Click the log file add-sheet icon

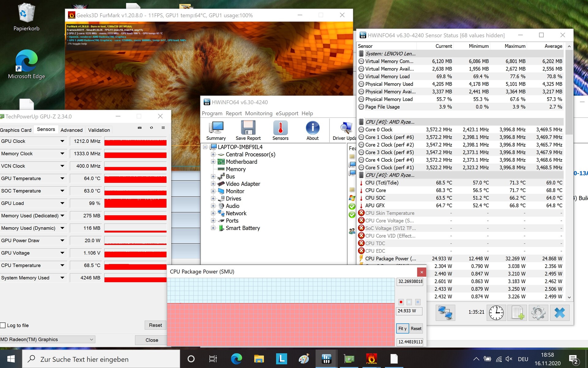click(518, 313)
